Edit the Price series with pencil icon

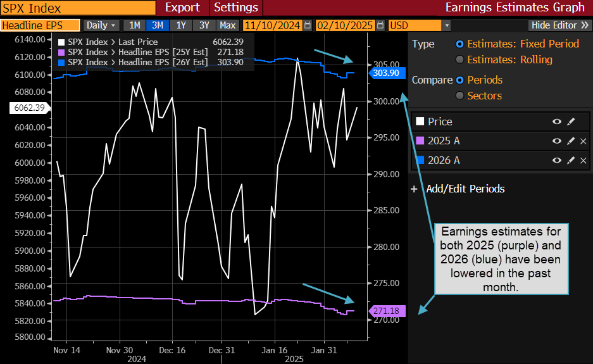571,122
